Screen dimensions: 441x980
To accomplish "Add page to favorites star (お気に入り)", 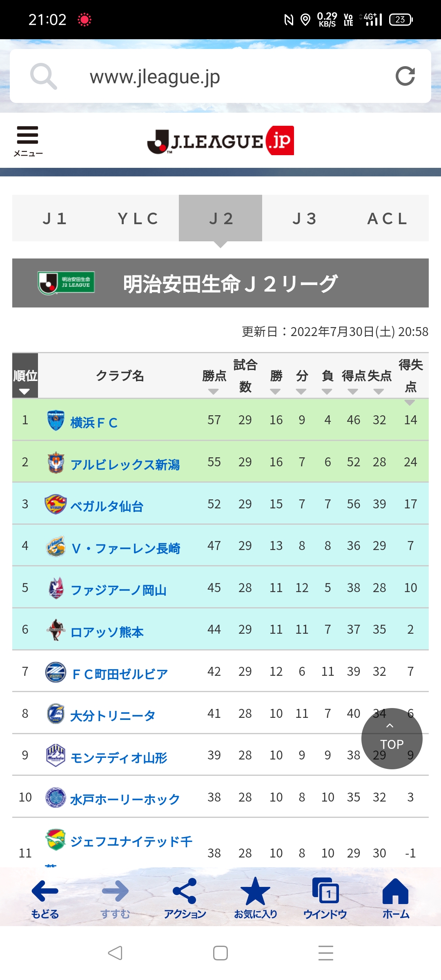I will (255, 898).
